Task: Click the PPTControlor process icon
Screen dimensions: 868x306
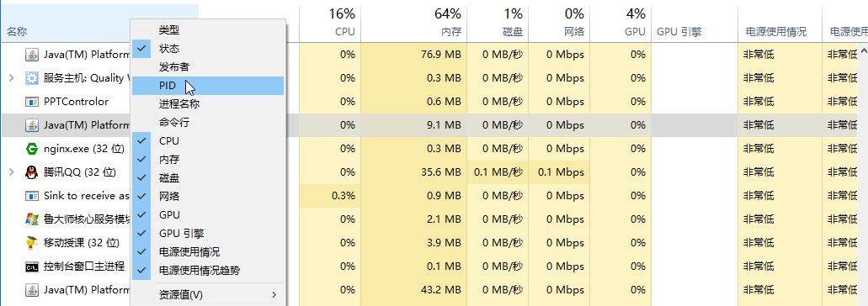Action: click(31, 102)
